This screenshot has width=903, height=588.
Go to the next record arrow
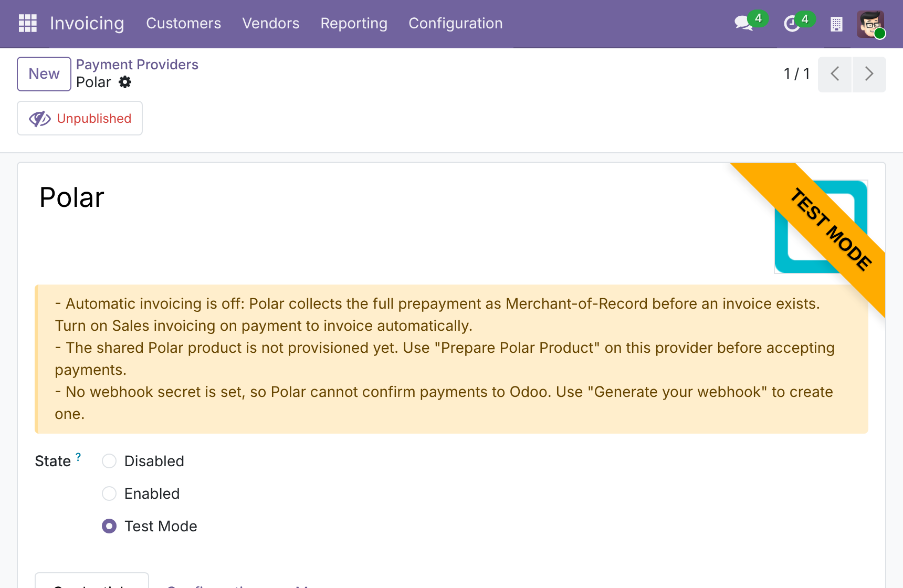click(x=869, y=74)
